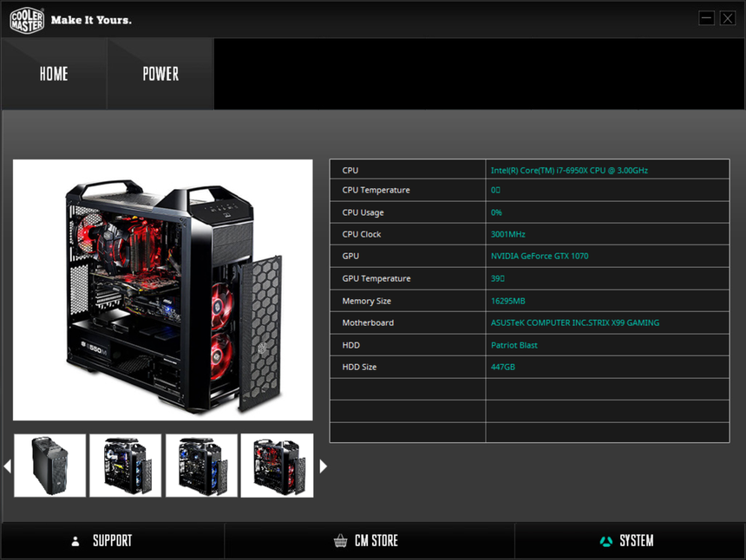Image resolution: width=746 pixels, height=560 pixels.
Task: Click the Make It Yours slogan text
Action: (x=91, y=20)
